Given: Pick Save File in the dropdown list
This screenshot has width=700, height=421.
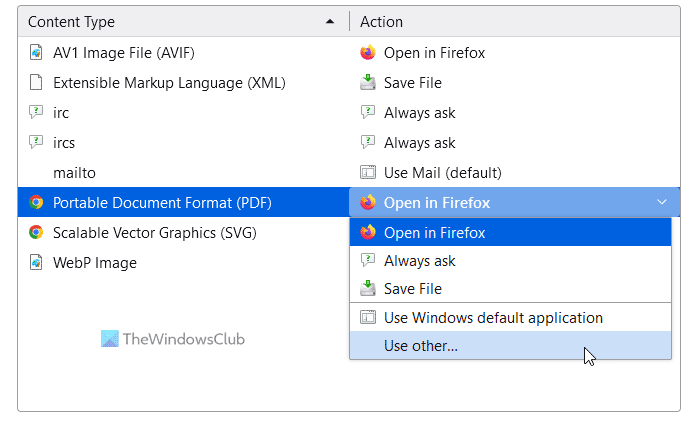Looking at the screenshot, I should (412, 289).
